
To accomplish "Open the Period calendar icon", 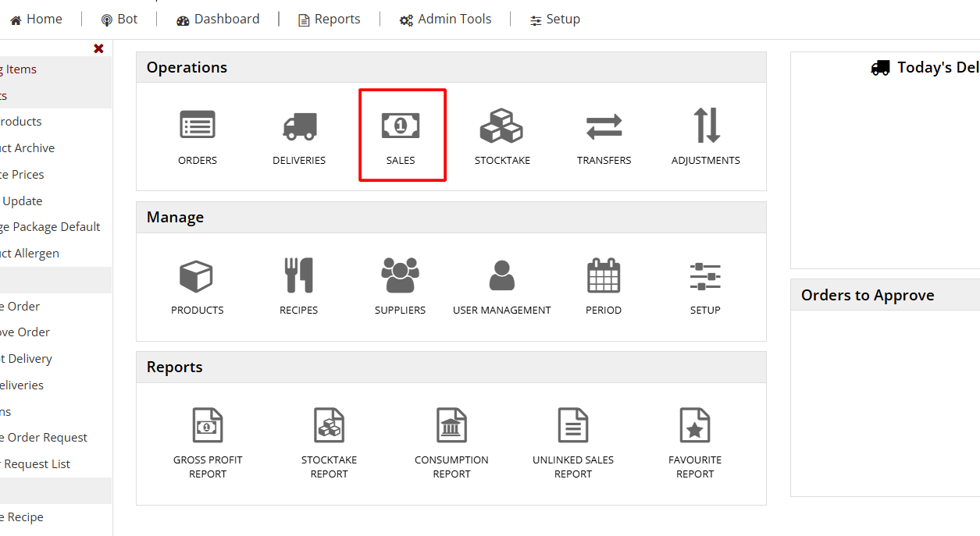I will pyautogui.click(x=603, y=276).
